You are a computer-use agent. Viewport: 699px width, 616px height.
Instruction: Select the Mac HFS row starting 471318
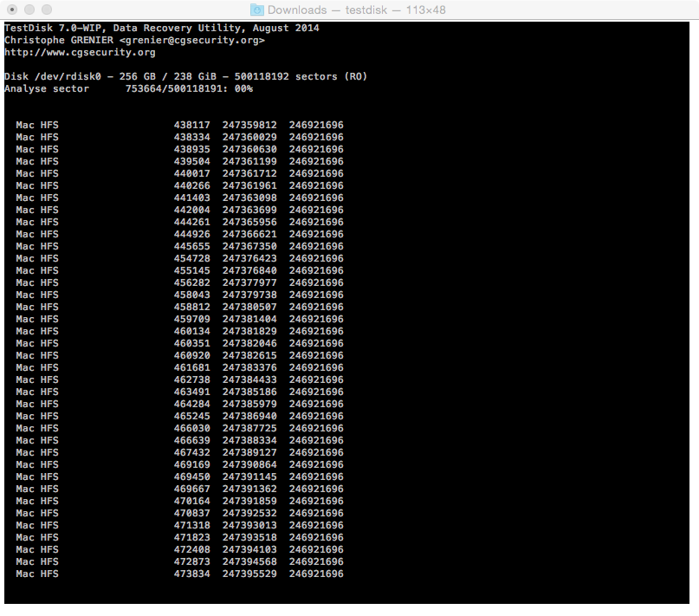click(x=179, y=525)
